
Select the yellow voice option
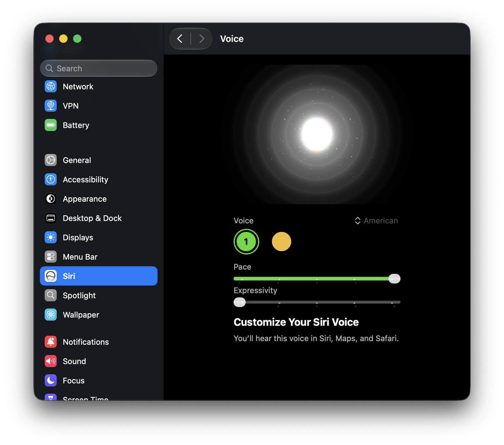coord(282,242)
